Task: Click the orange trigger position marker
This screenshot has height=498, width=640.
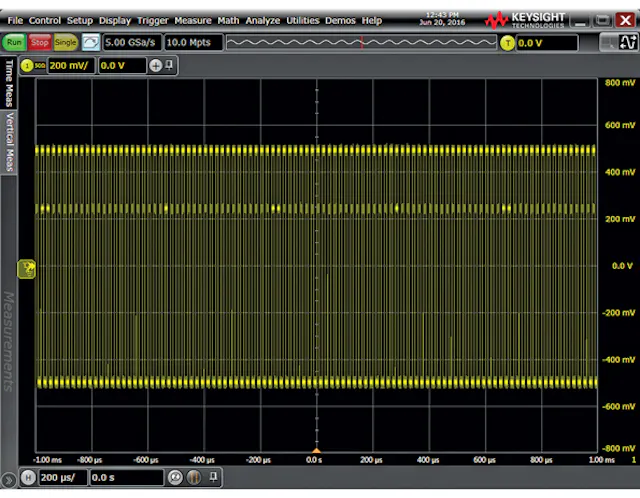Action: (x=316, y=450)
